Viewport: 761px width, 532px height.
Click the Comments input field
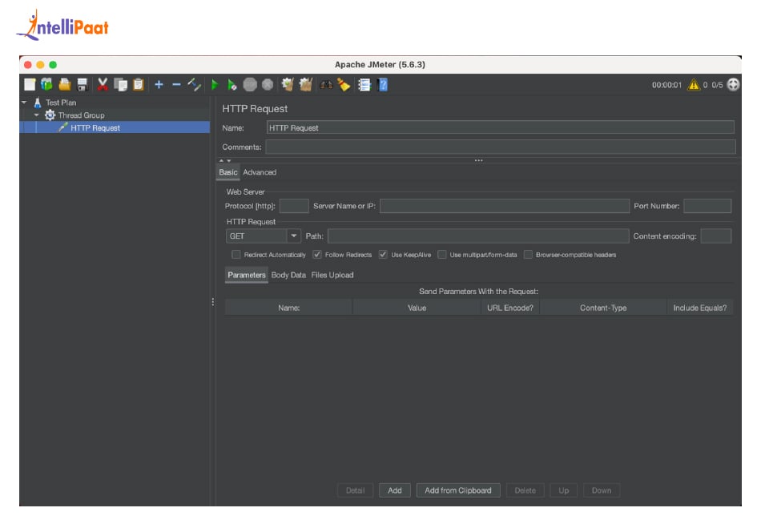501,147
